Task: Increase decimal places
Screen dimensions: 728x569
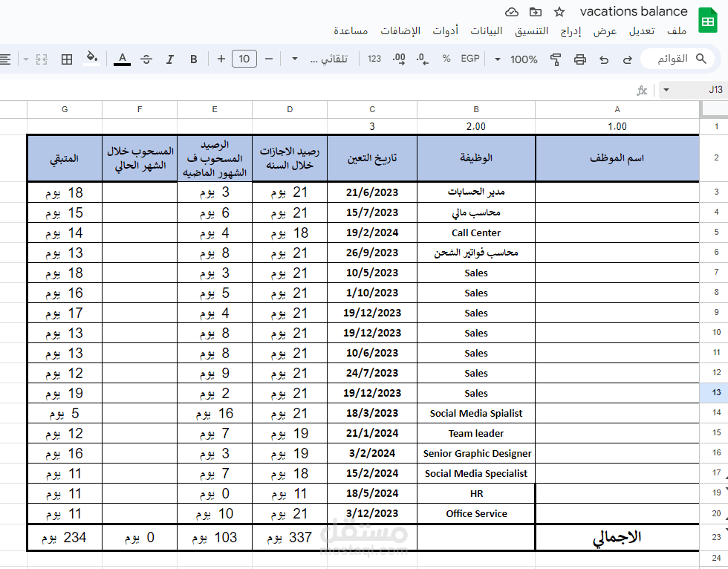Action: pyautogui.click(x=398, y=59)
